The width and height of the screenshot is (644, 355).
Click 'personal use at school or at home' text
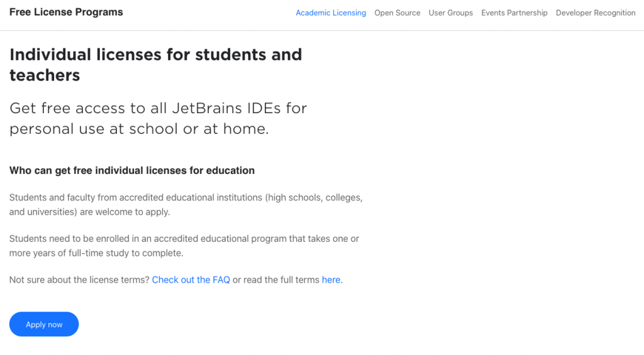[139, 129]
